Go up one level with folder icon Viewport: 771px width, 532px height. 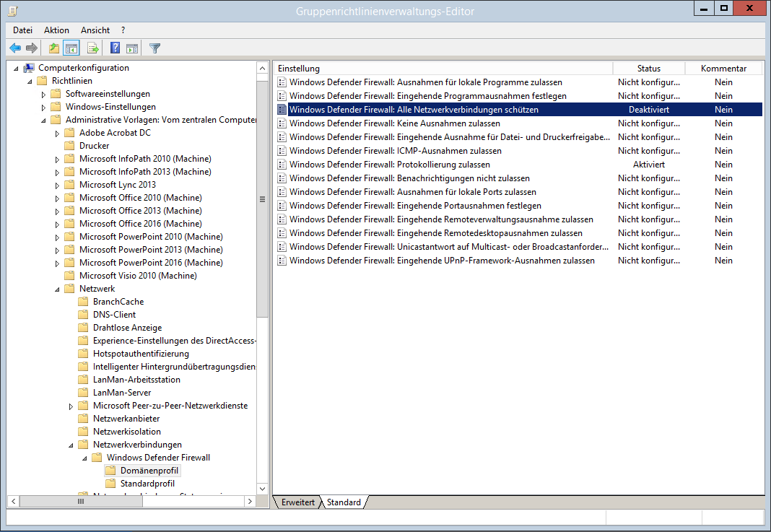tap(54, 48)
